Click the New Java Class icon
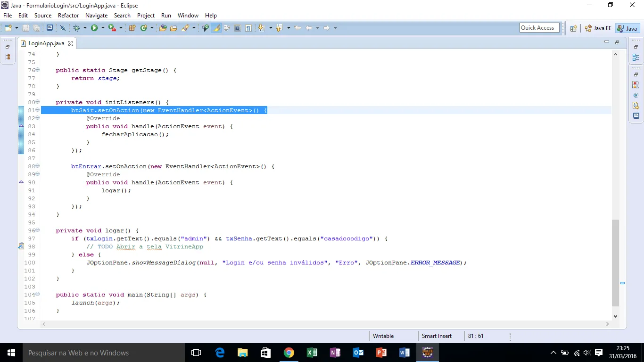This screenshot has width=644, height=362. click(x=143, y=28)
